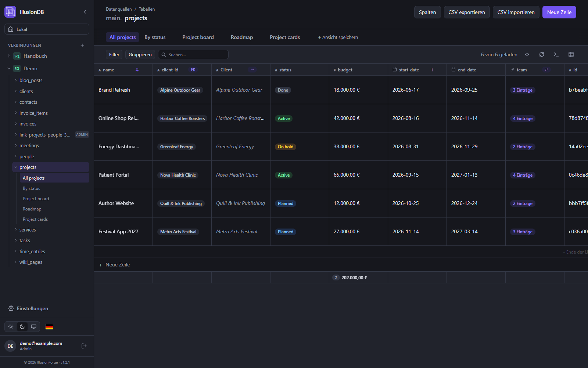
Task: Switch to light theme
Action: click(11, 327)
